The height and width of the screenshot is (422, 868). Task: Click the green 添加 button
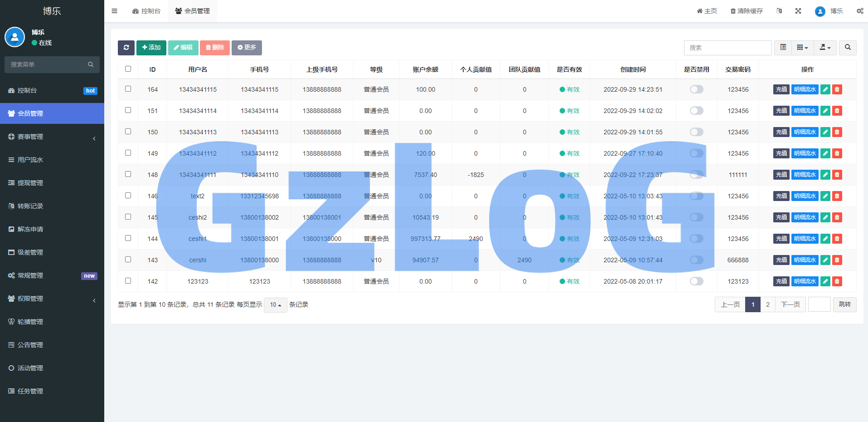click(151, 48)
